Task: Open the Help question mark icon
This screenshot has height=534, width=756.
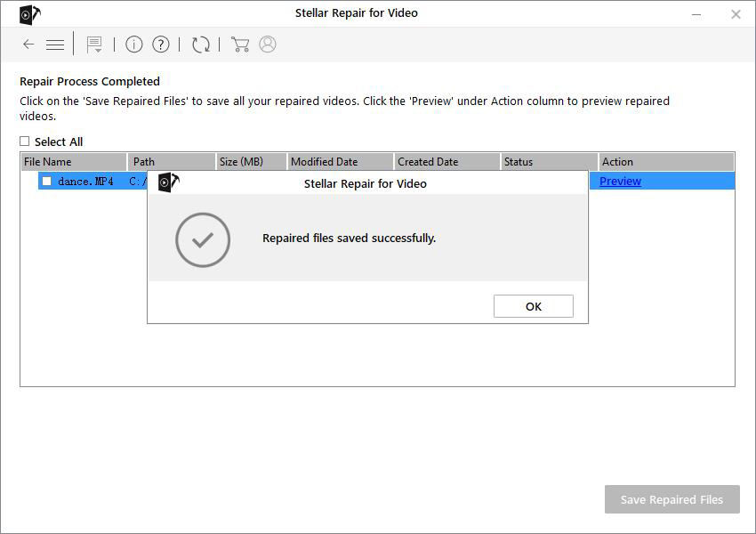Action: coord(161,44)
